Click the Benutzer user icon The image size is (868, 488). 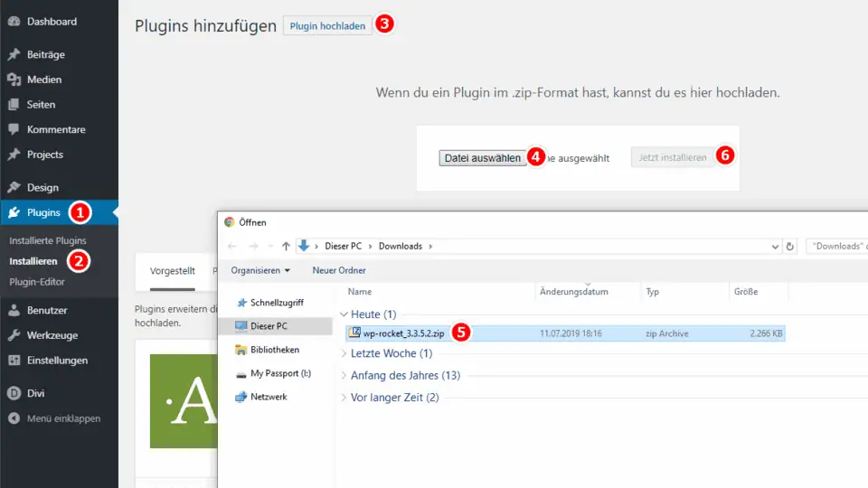tap(14, 310)
